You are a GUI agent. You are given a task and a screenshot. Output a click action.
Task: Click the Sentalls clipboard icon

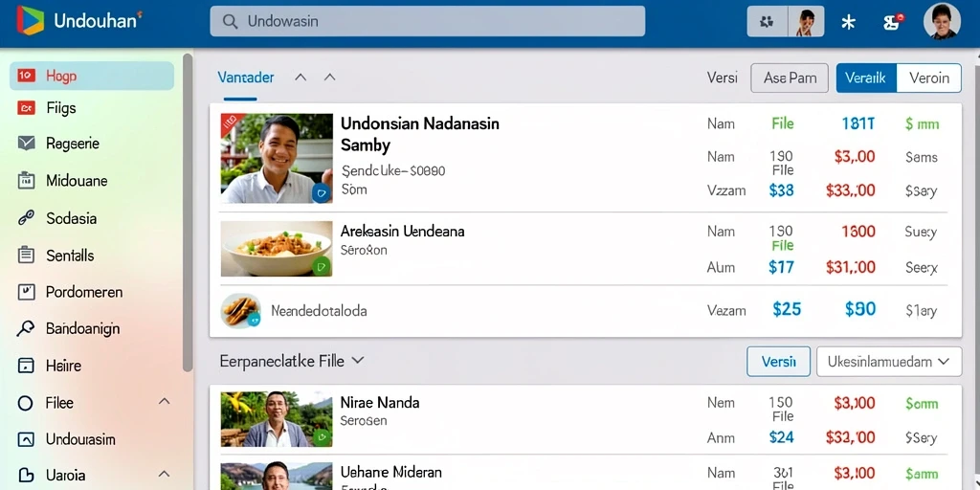point(26,255)
